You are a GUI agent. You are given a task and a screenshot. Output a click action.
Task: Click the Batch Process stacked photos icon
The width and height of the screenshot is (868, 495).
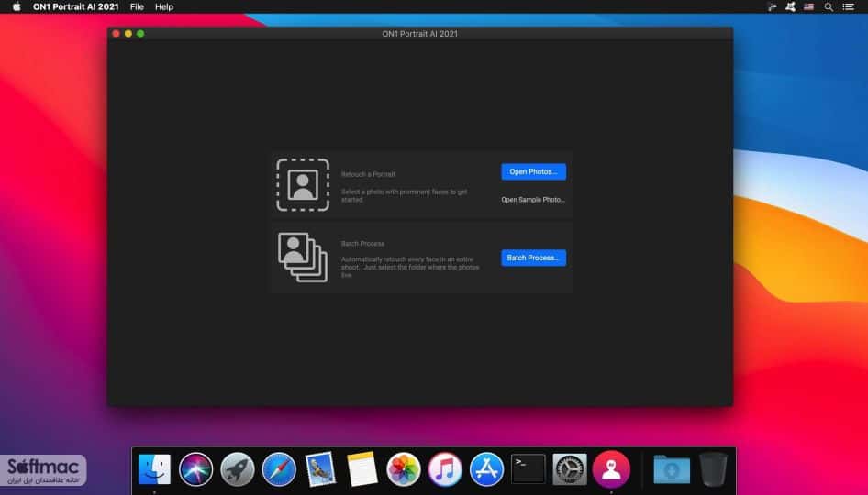303,258
